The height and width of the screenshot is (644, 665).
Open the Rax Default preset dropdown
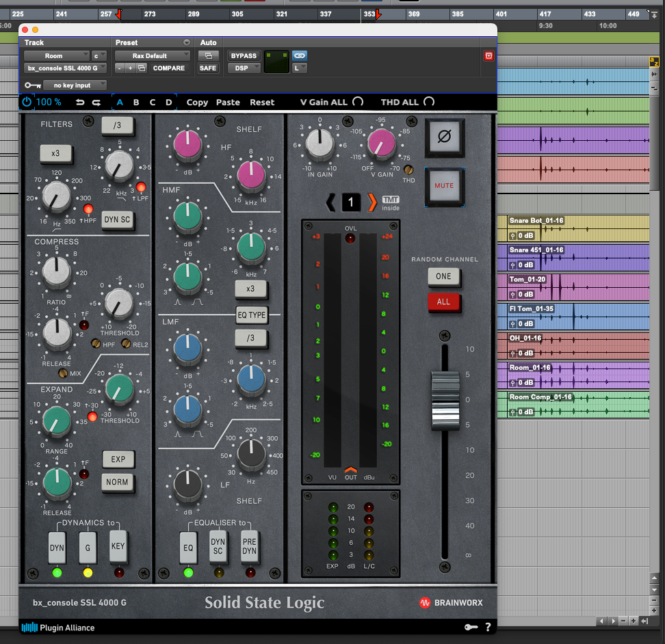tap(153, 56)
